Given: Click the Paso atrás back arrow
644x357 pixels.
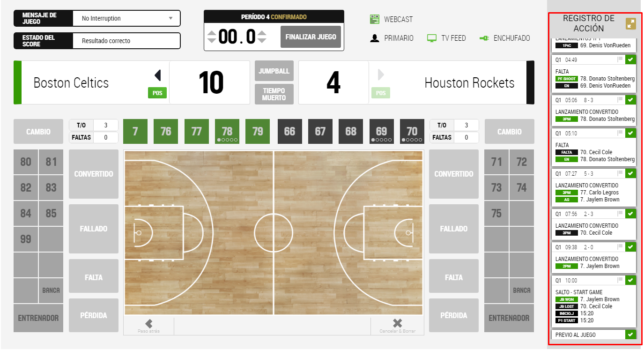Looking at the screenshot, I should [x=149, y=323].
